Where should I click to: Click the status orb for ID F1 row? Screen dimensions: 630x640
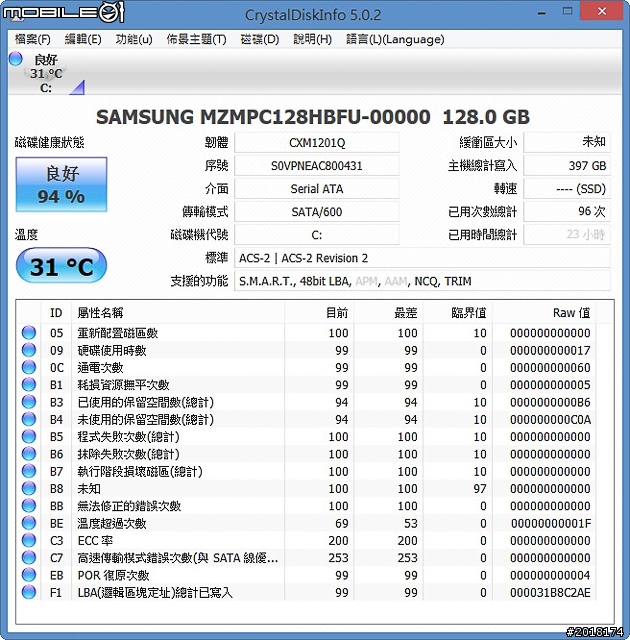click(29, 592)
